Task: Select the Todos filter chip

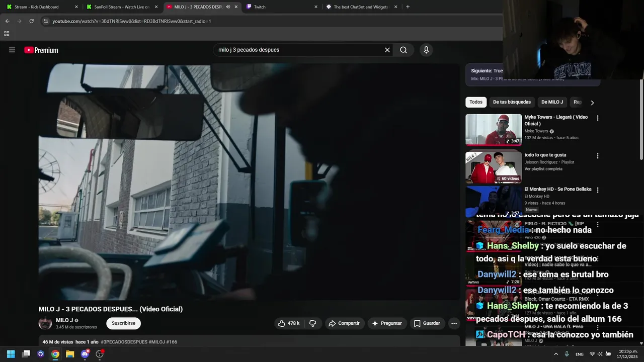Action: pyautogui.click(x=476, y=102)
